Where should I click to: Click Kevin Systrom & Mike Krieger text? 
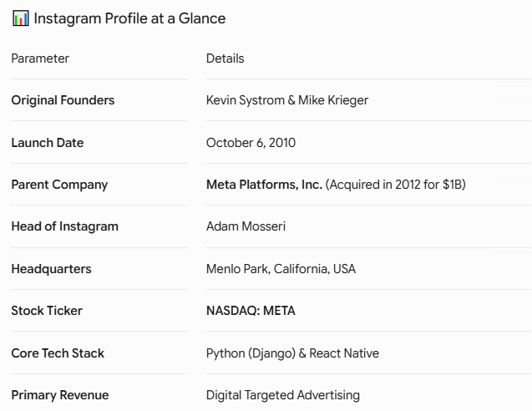tap(287, 100)
